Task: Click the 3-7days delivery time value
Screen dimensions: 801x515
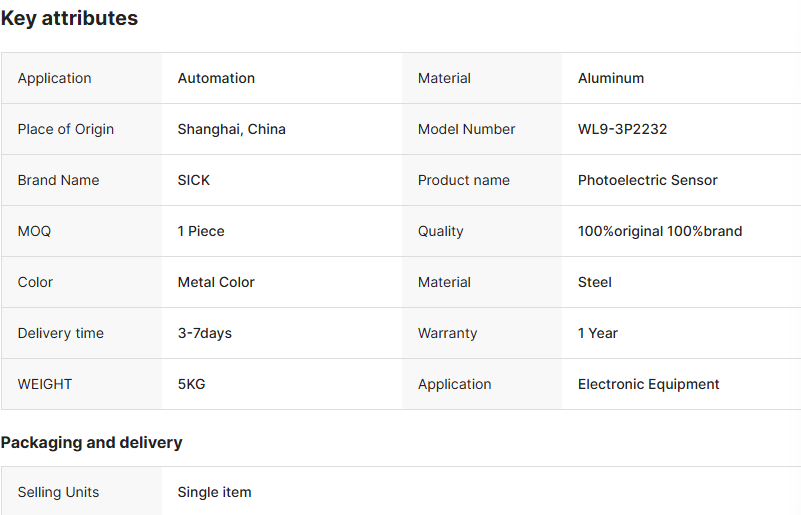Action: [x=204, y=333]
